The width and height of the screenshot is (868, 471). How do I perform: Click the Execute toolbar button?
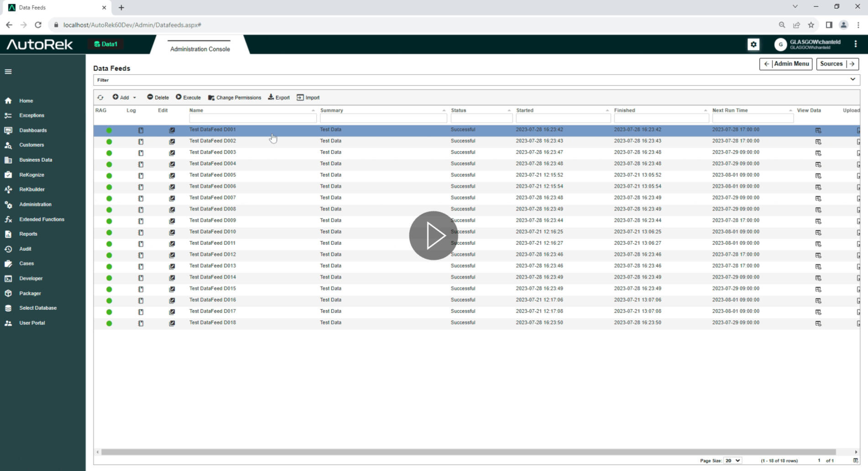188,97
